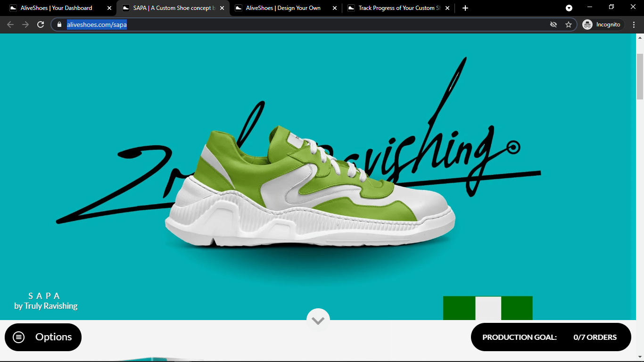The image size is (644, 362).
Task: Open the Chrome three-dot menu
Action: pyautogui.click(x=634, y=25)
